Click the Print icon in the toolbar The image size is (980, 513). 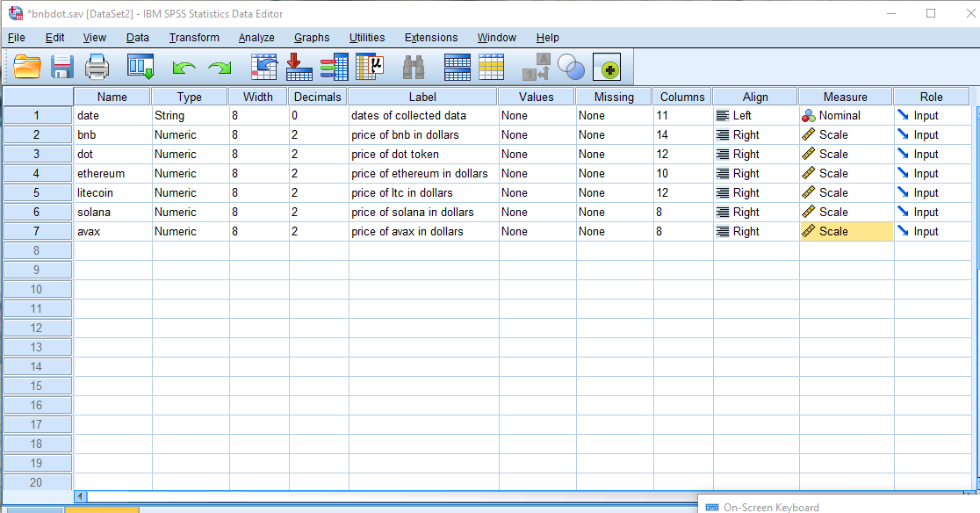[97, 66]
